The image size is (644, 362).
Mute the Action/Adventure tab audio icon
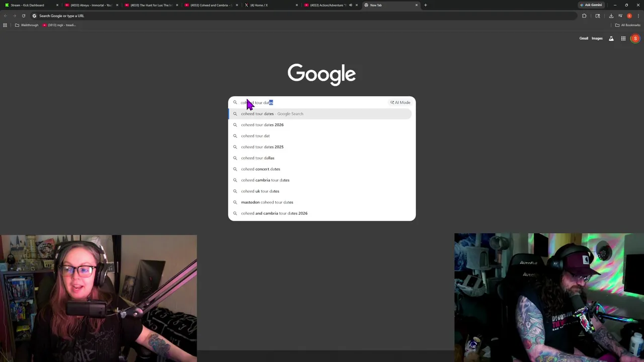351,5
